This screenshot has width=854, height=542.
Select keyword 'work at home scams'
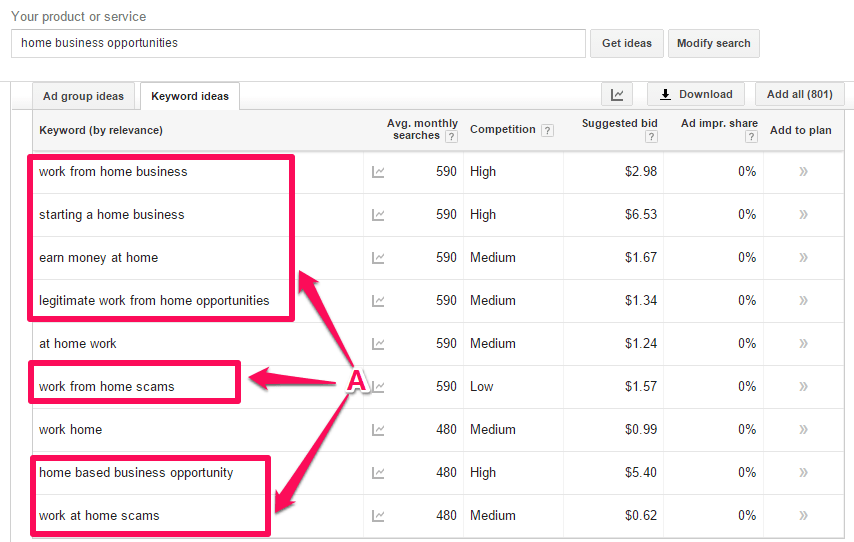(99, 516)
